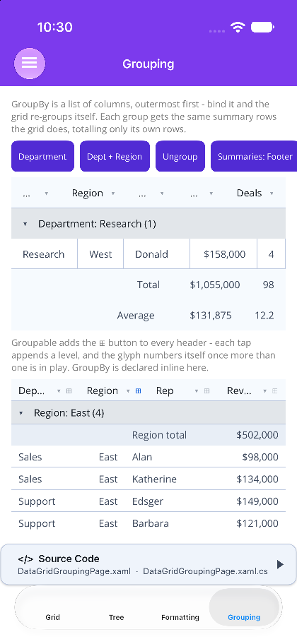
Task: Select the Edsger row name
Action: (x=148, y=501)
